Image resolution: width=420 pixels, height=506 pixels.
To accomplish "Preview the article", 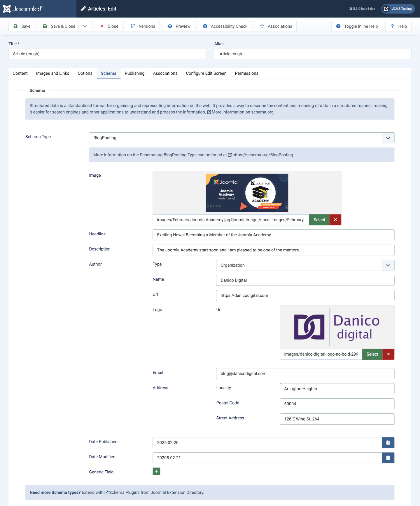I will click(179, 26).
